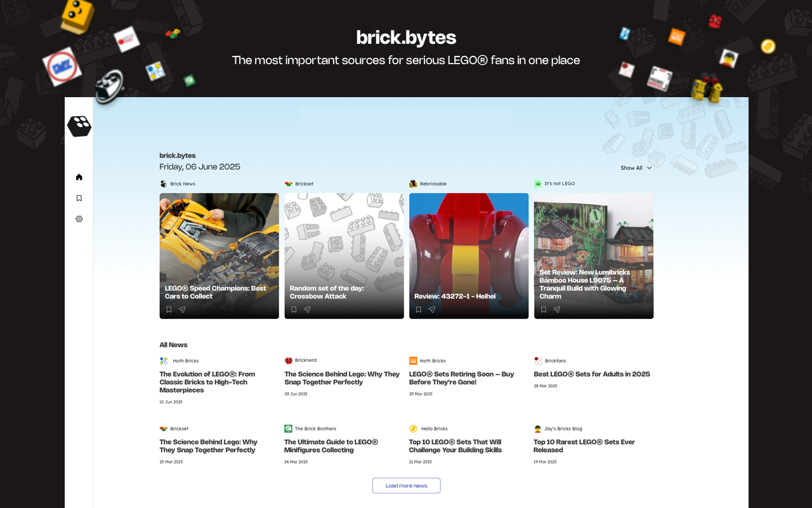
Task: Open Top 10 Sets Challenge Building Skills
Action: tap(455, 446)
